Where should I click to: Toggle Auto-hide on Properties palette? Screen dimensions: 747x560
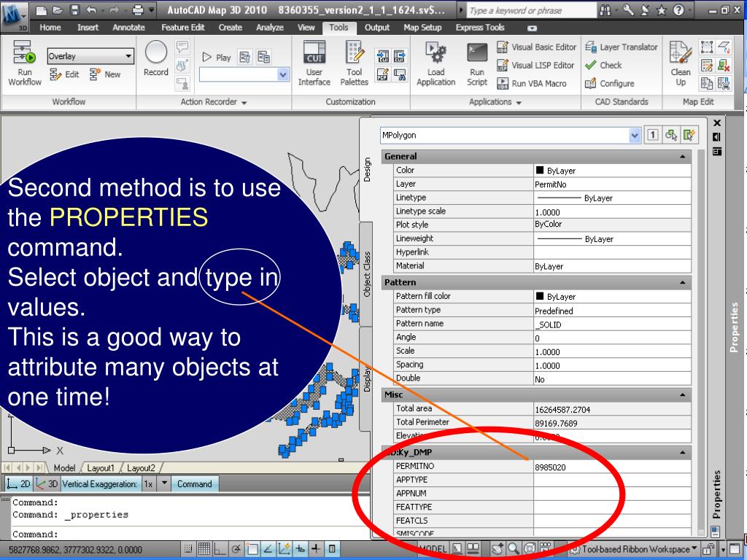tap(716, 137)
